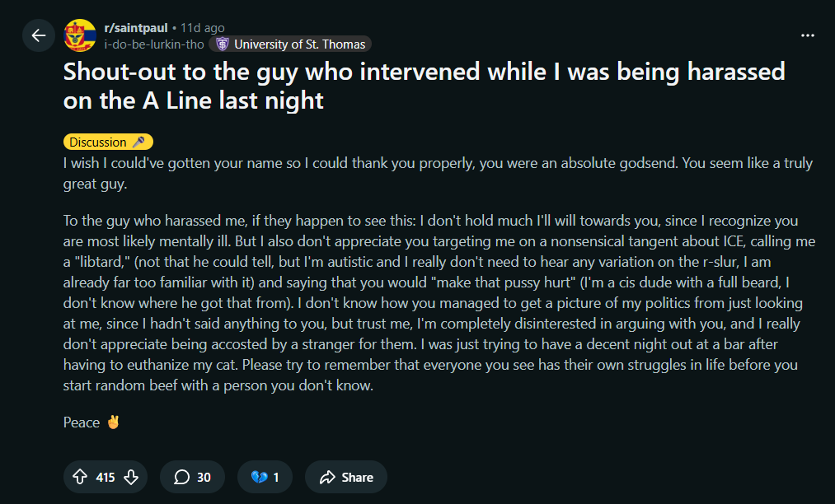Viewport: 835px width, 504px height.
Task: Click the 11d ago timestamp
Action: [202, 28]
